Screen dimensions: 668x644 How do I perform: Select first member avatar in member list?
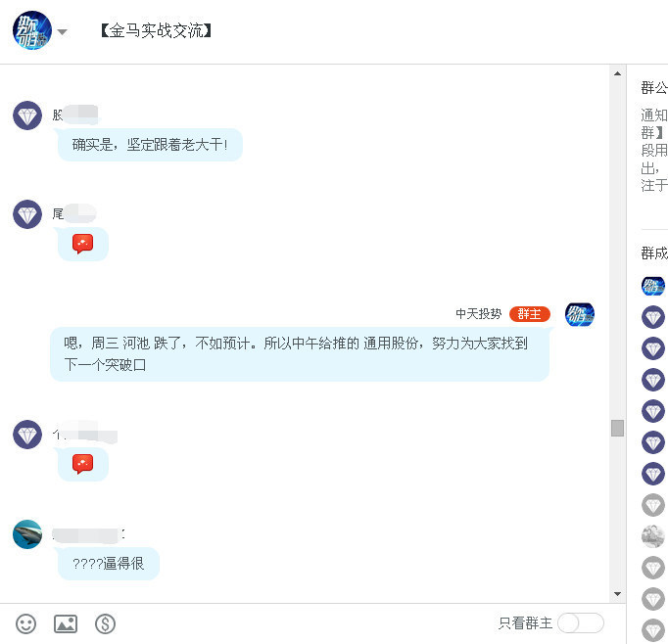[653, 286]
